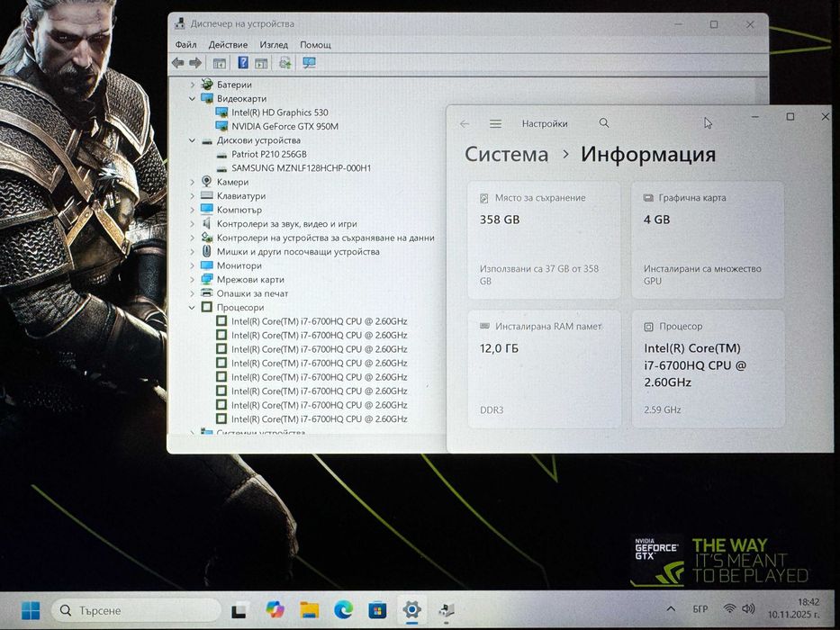Click the Клавиатури category icon
The image size is (840, 630).
pos(207,195)
